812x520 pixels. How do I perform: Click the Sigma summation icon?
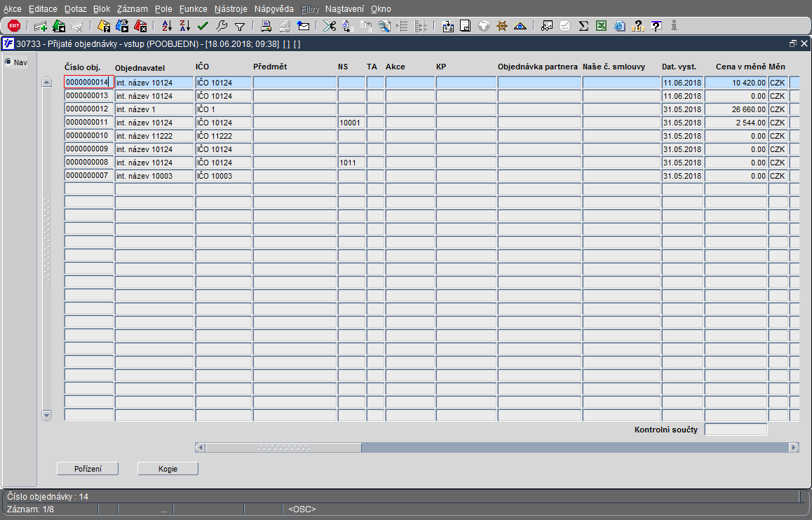click(x=583, y=26)
